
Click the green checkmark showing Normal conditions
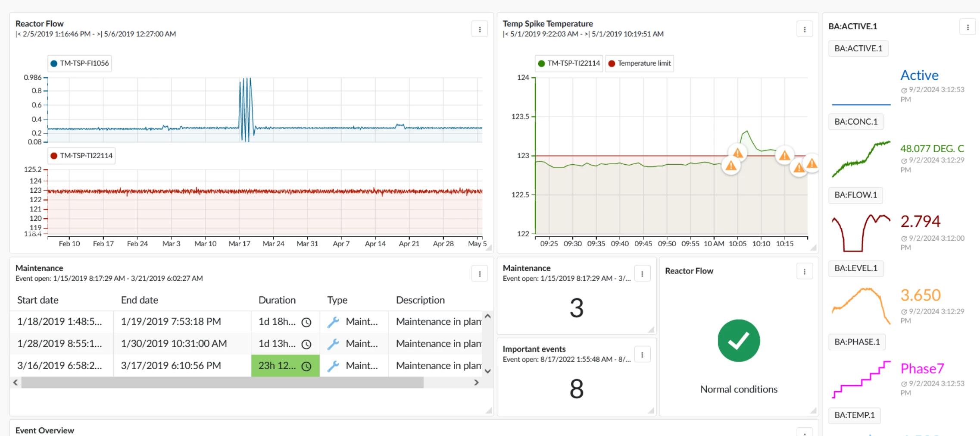(x=738, y=340)
